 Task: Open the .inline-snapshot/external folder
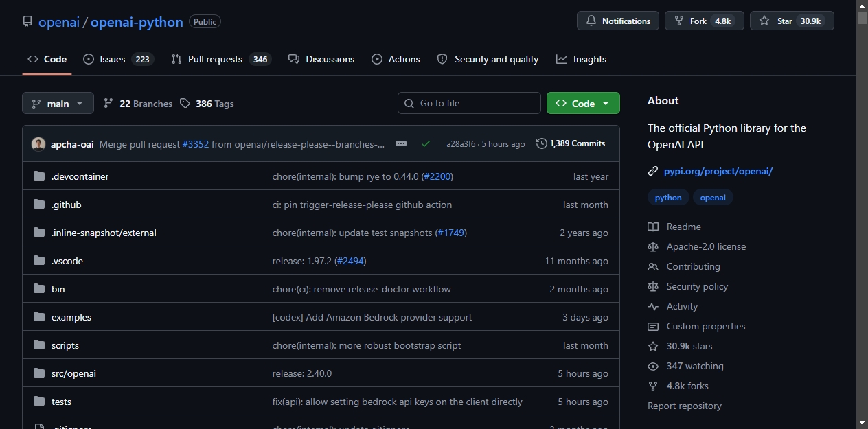(104, 233)
